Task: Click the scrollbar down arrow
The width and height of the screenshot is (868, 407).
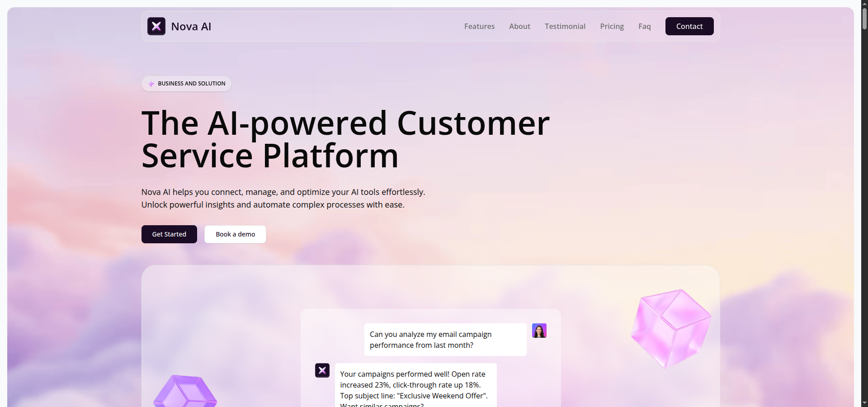Action: click(864, 403)
